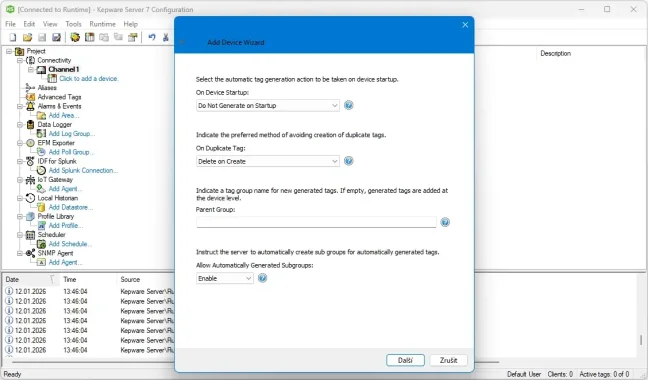Click the Add Datastore link
The height and width of the screenshot is (380, 648).
[x=70, y=207]
